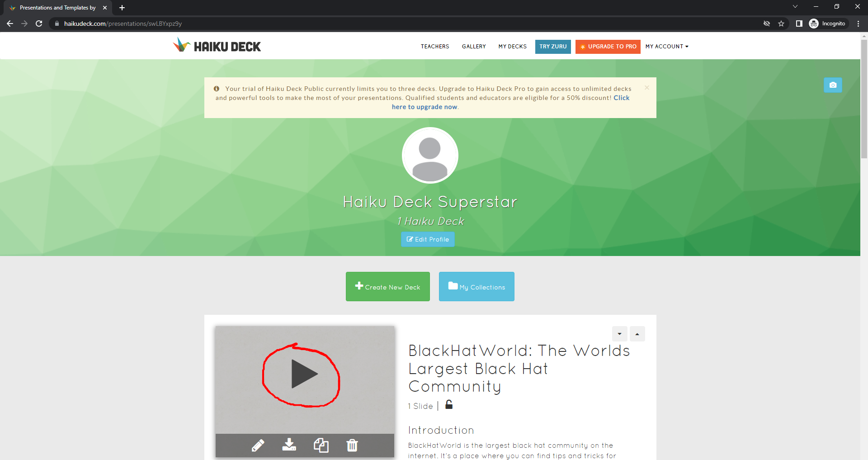The height and width of the screenshot is (460, 868).
Task: Open the My Account dropdown
Action: (x=667, y=47)
